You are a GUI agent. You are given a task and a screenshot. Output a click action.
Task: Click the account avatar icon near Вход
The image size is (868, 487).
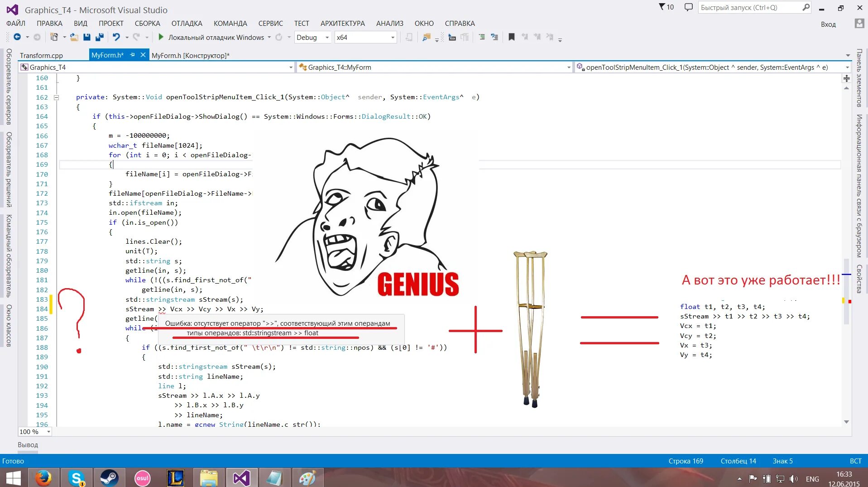pyautogui.click(x=859, y=24)
